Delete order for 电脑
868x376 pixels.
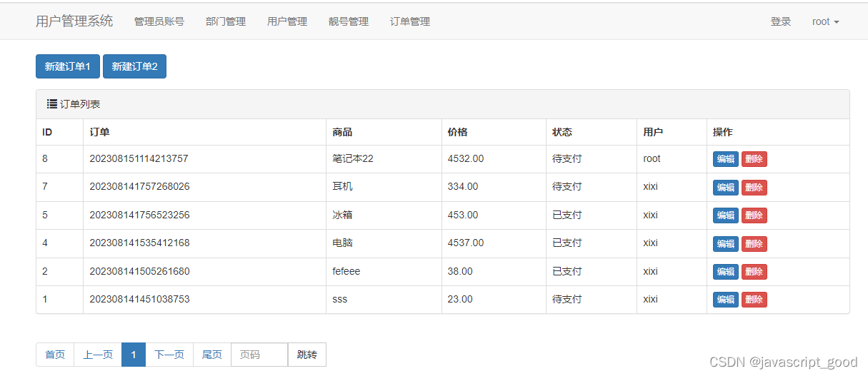pyautogui.click(x=754, y=243)
